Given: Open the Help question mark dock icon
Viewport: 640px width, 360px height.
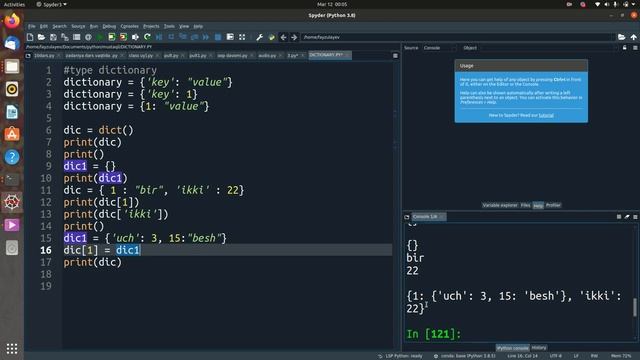Looking at the screenshot, I should point(12,157).
